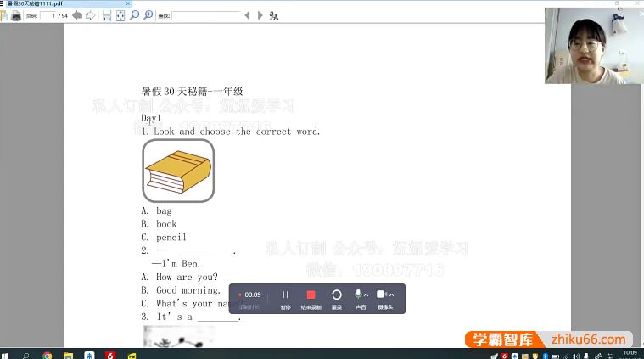Viewport: 644px width, 359px height.
Task: Click the Bluetooth icon in system tray
Action: [x=546, y=356]
